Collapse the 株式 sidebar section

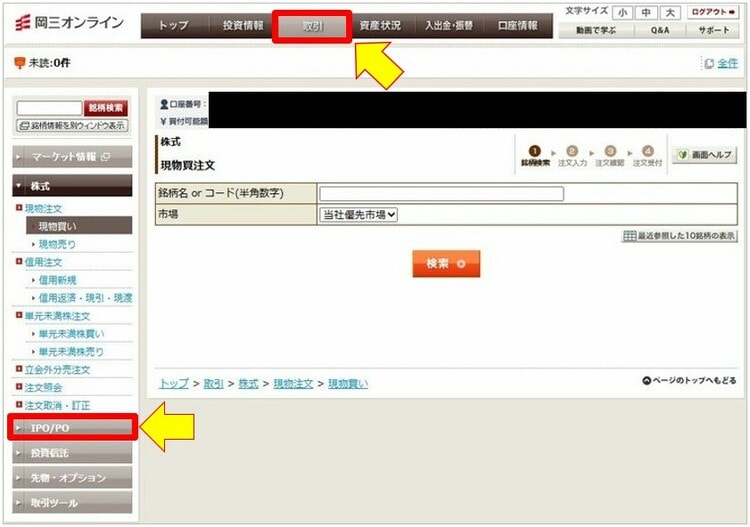tap(72, 186)
